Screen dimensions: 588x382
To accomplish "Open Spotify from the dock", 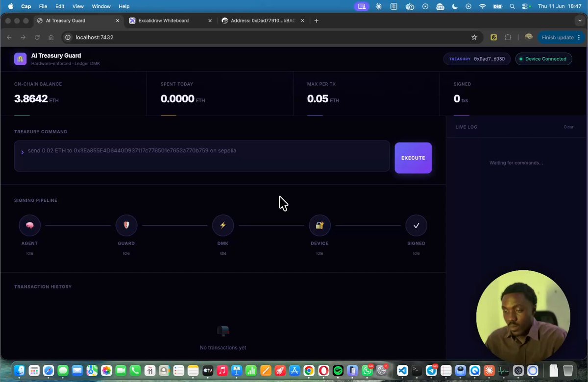I will click(x=338, y=371).
